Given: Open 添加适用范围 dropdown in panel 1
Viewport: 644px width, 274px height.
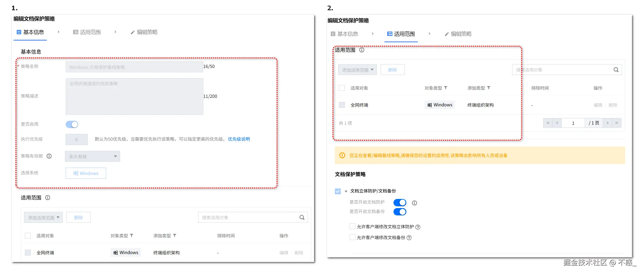Looking at the screenshot, I should [43, 217].
